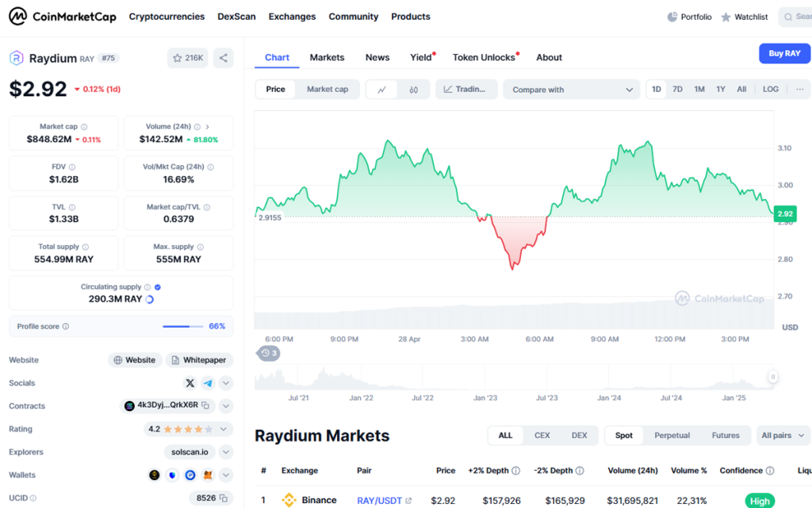Open the Markets tab
Viewport: 812px width, 508px height.
(327, 57)
